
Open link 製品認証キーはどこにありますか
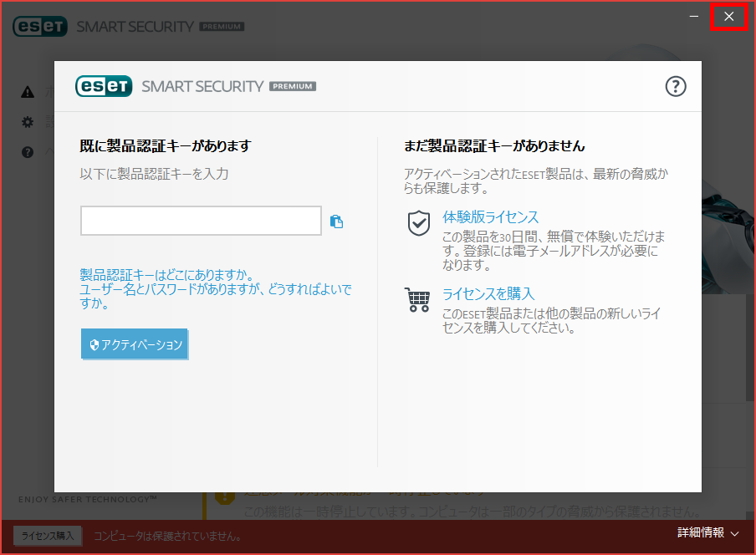tap(166, 275)
